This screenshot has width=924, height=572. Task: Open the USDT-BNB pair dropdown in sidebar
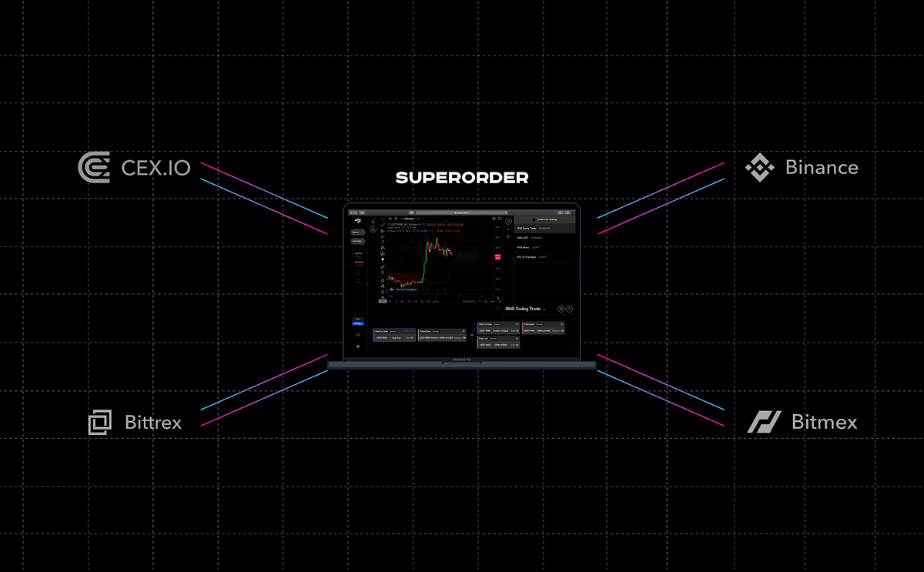pyautogui.click(x=357, y=241)
